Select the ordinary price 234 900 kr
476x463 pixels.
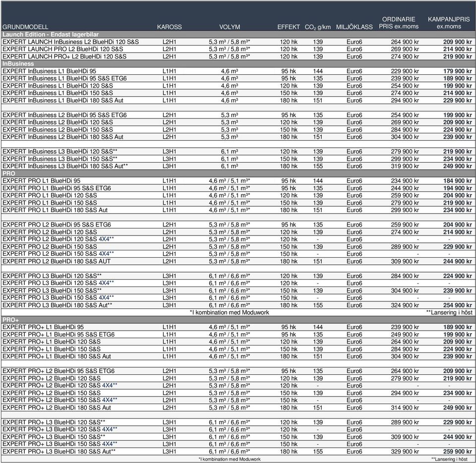(x=405, y=181)
